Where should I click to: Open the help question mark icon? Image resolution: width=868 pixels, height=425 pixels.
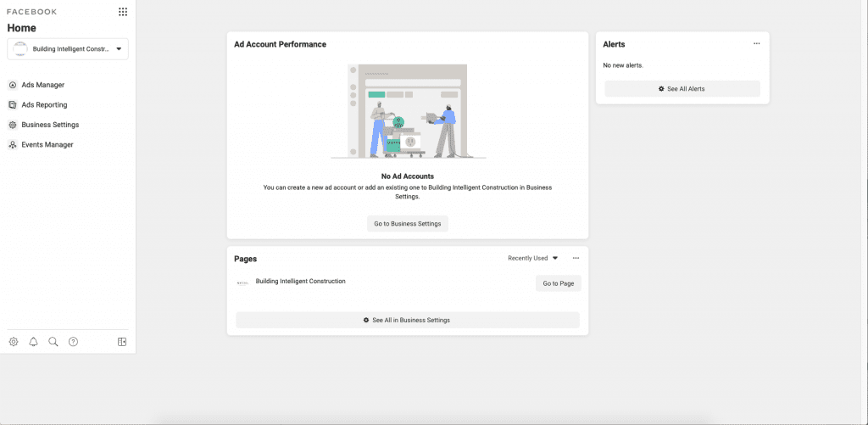73,342
